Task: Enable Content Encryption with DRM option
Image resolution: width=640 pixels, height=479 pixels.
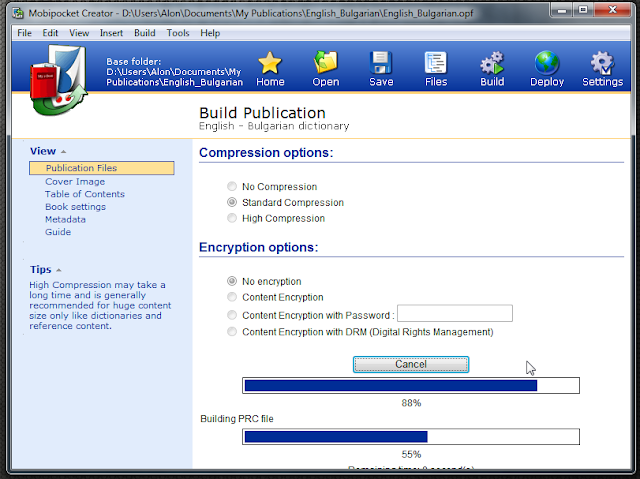Action: pyautogui.click(x=232, y=332)
